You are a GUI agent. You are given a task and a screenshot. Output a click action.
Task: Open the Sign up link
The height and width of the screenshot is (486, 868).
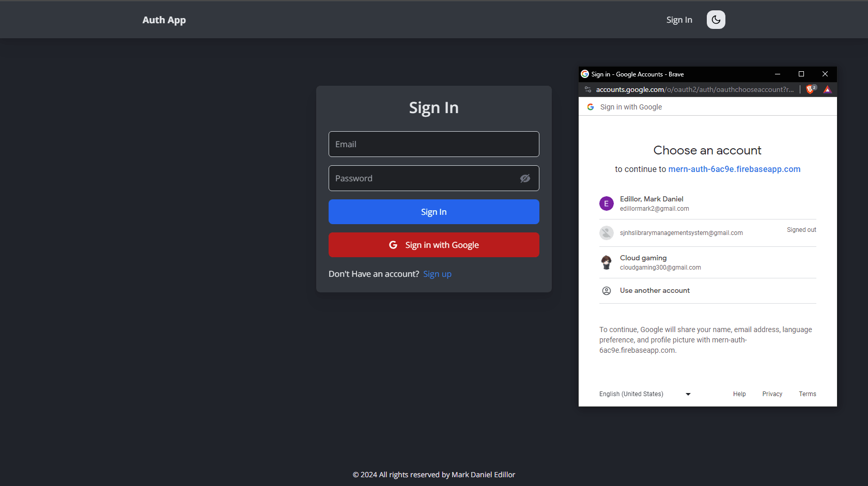point(437,274)
